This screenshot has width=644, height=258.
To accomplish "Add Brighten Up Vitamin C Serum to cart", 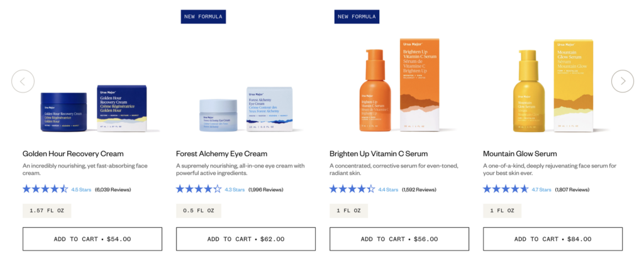I will [399, 239].
